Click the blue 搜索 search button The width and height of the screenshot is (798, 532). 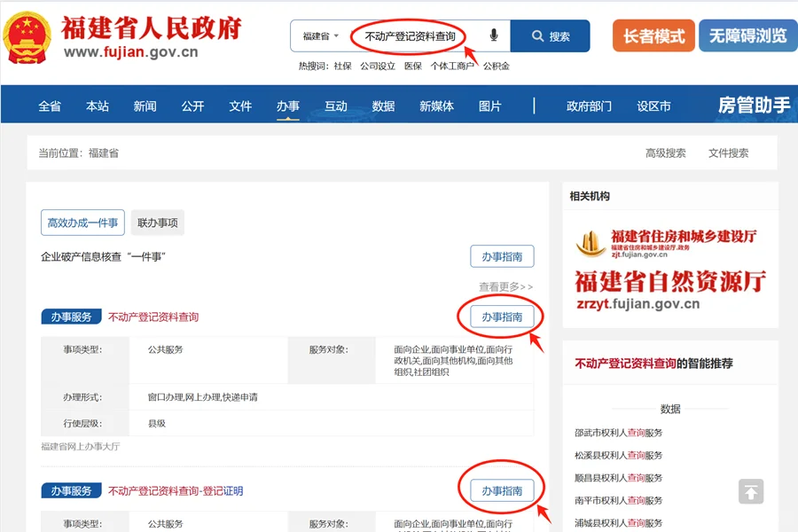coord(550,36)
